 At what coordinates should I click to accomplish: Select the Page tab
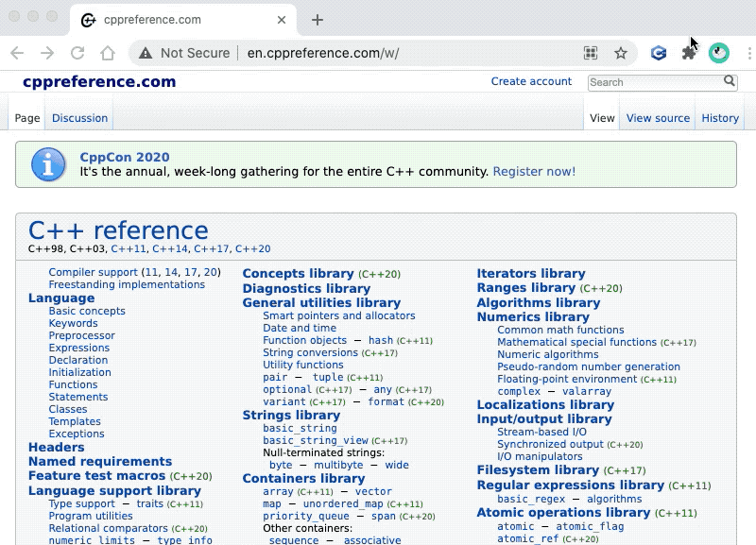tap(27, 118)
